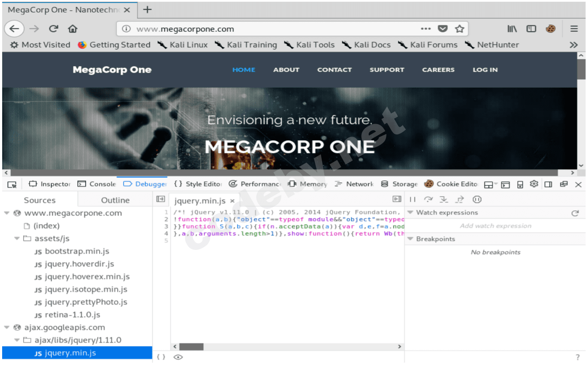Open the Kali Tools bookmark

point(309,45)
